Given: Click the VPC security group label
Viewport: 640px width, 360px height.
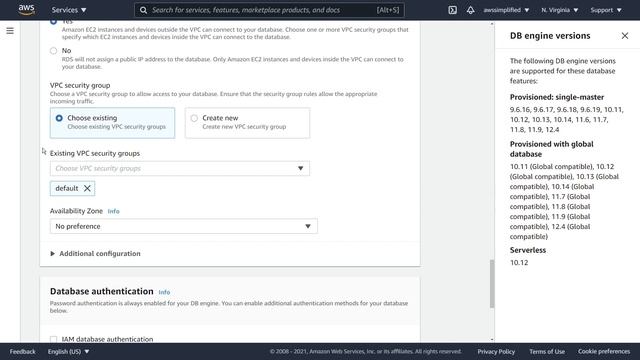Looking at the screenshot, I should tap(80, 85).
